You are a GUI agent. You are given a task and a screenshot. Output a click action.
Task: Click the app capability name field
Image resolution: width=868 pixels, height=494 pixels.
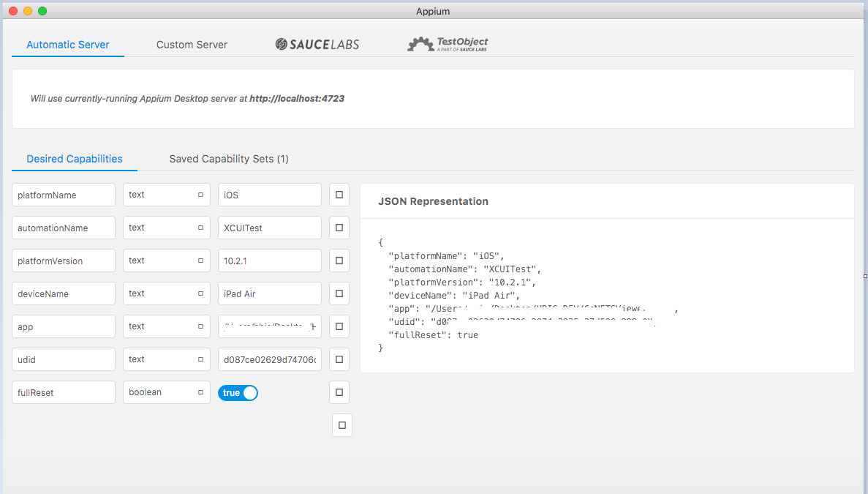[x=64, y=326]
